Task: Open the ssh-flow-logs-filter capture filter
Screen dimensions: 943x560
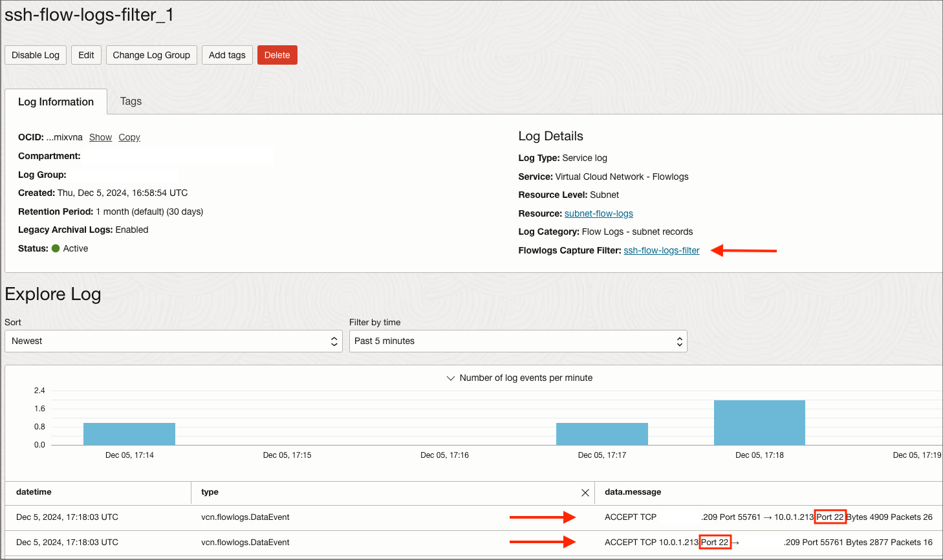Action: [661, 250]
